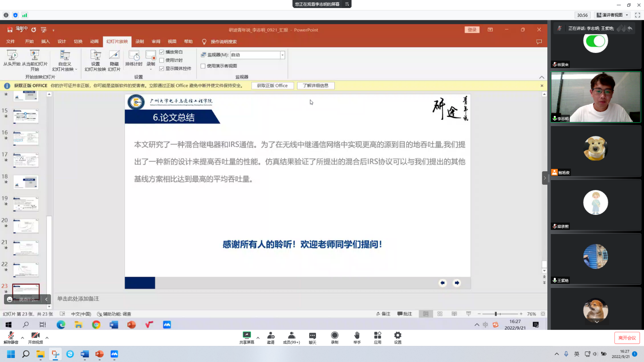
Task: Close the Office license warning bar
Action: pos(542,86)
